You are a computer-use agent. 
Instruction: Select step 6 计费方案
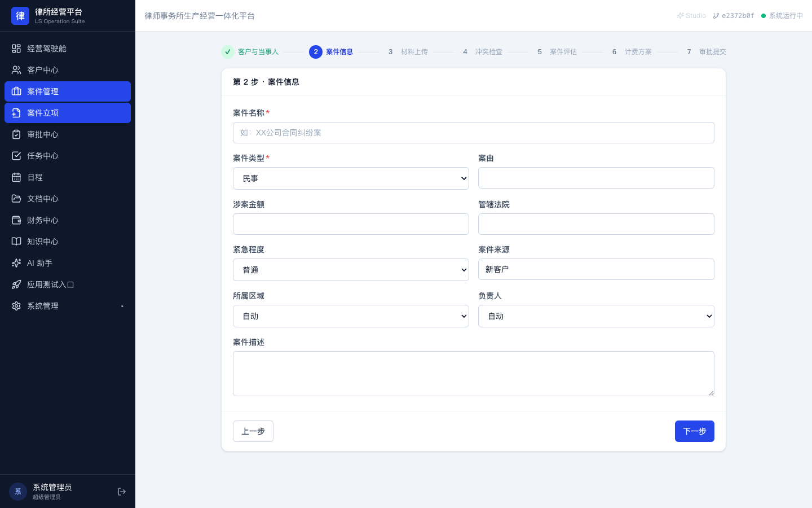click(x=630, y=52)
